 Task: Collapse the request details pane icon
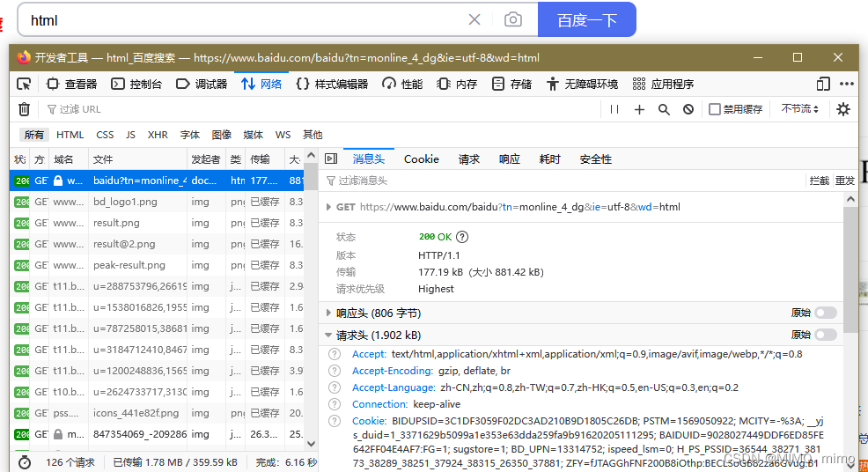pyautogui.click(x=331, y=159)
